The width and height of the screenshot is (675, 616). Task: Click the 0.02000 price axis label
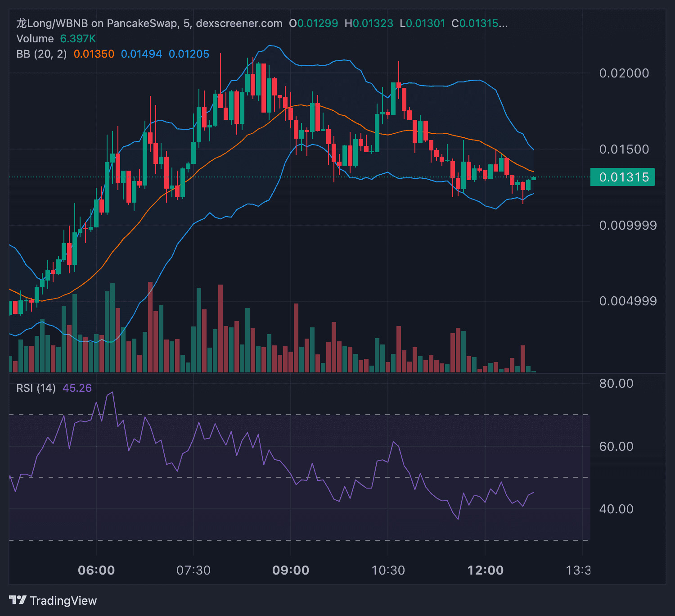pyautogui.click(x=624, y=73)
